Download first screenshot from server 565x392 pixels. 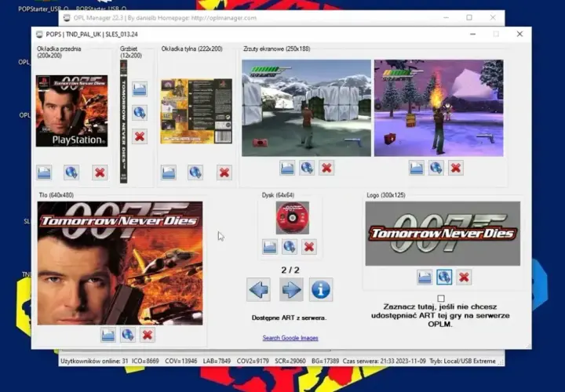coord(307,168)
